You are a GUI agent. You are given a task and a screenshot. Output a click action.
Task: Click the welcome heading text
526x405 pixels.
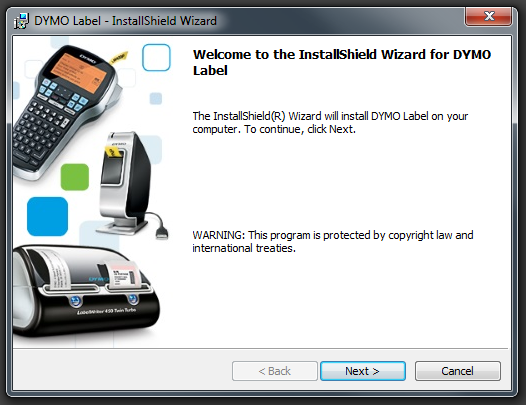tap(342, 62)
